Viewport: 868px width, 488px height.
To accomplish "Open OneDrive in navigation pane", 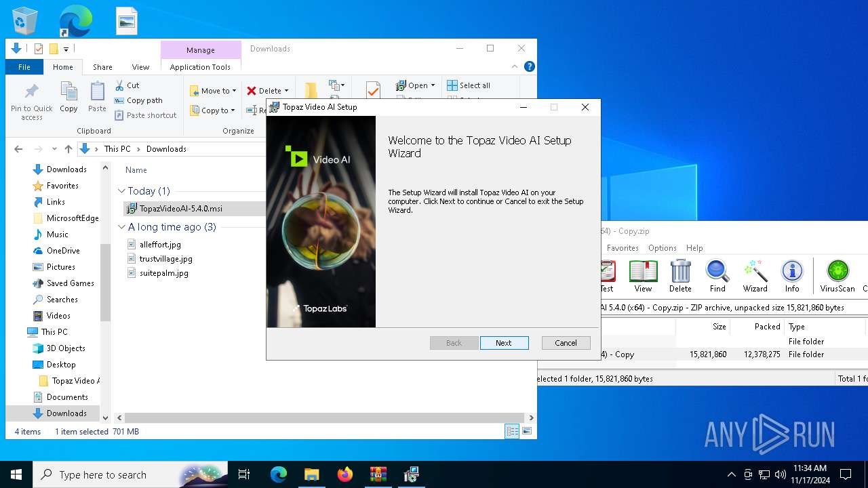I will [x=63, y=251].
